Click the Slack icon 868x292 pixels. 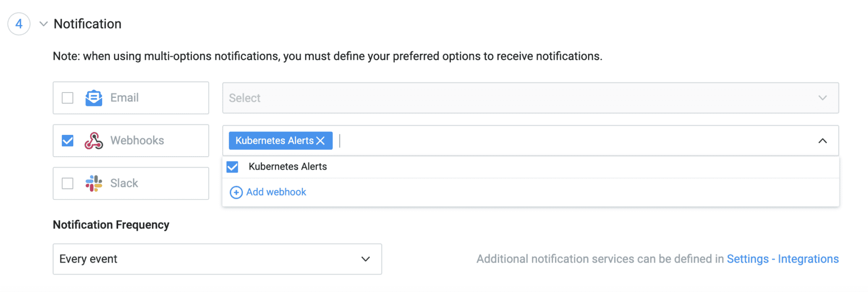93,183
